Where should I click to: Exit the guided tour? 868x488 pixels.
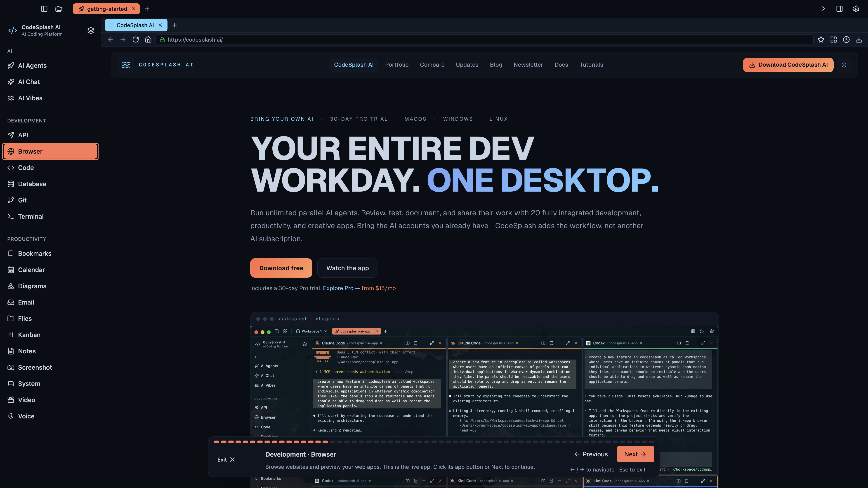(x=226, y=459)
